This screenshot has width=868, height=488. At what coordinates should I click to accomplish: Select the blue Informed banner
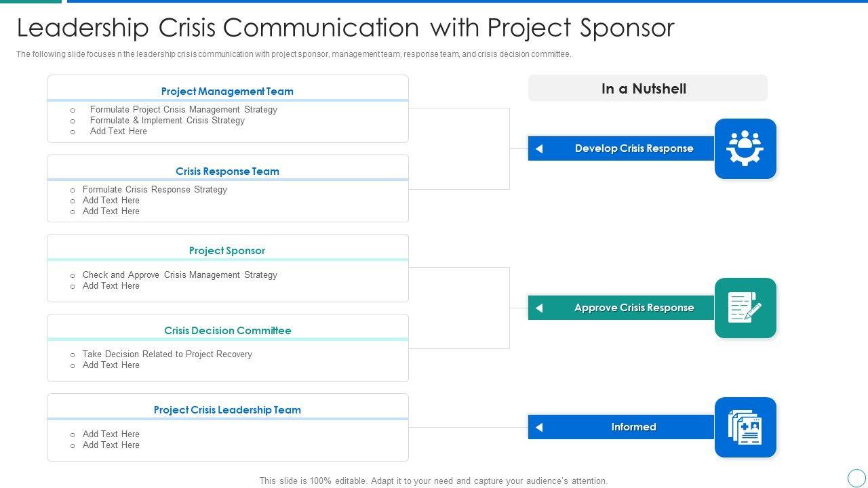tap(633, 427)
